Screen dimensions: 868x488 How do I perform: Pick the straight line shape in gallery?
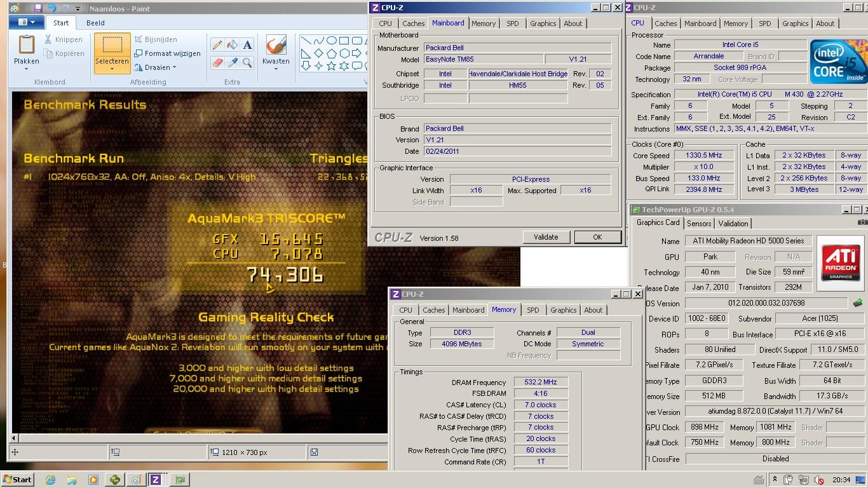point(306,41)
